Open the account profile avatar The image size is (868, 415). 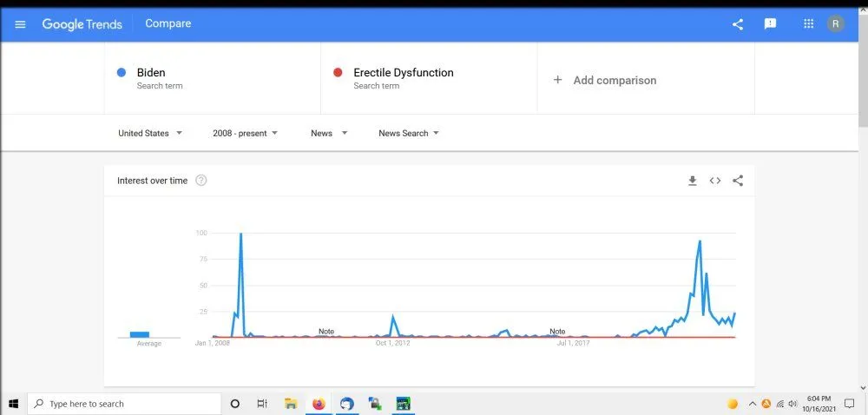836,24
